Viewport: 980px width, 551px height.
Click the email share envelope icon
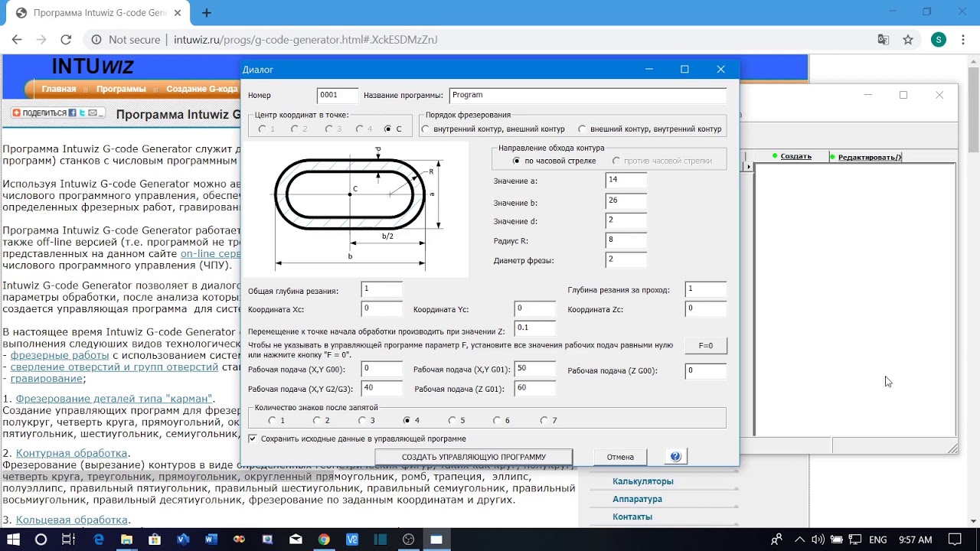pos(92,112)
